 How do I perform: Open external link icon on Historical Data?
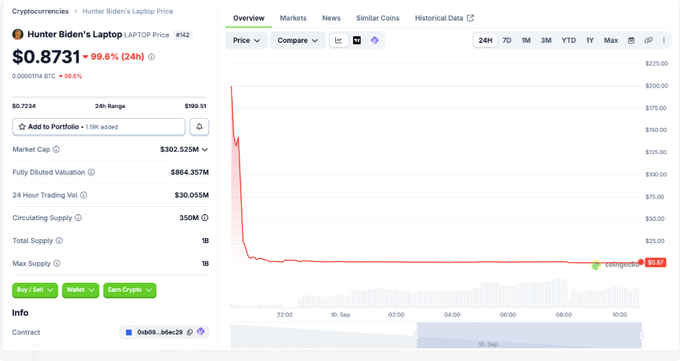tap(470, 18)
